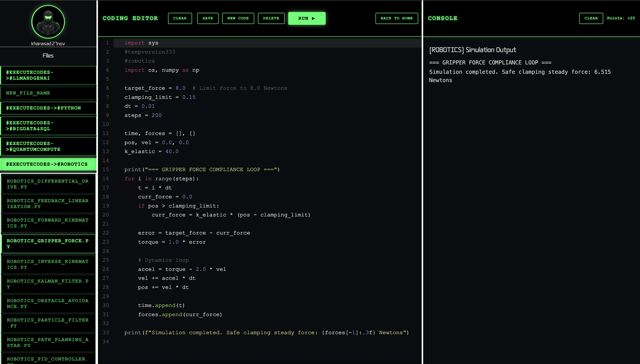The width and height of the screenshot is (640, 364).
Task: Click the 'time, forces = [], []' line
Action: (x=160, y=133)
